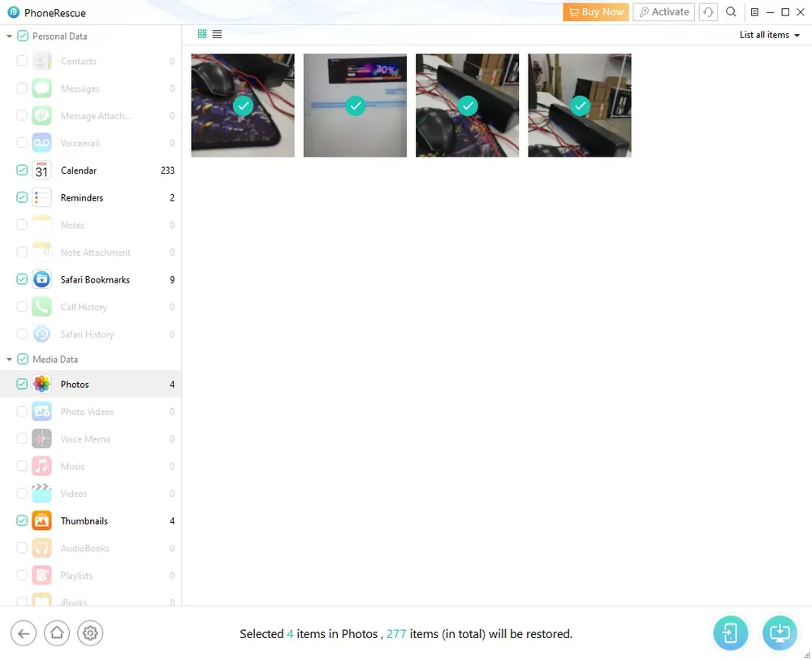Screen dimensions: 812x660
Task: Click the Activate button
Action: pyautogui.click(x=663, y=12)
